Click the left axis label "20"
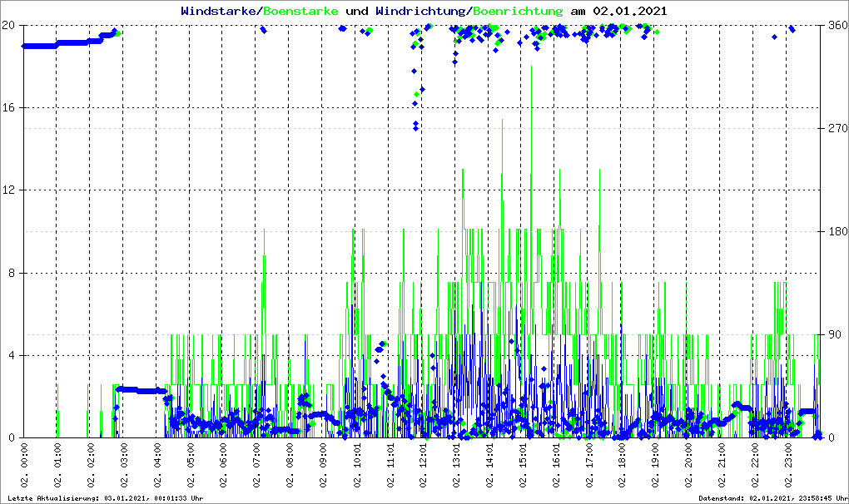 click(x=10, y=25)
